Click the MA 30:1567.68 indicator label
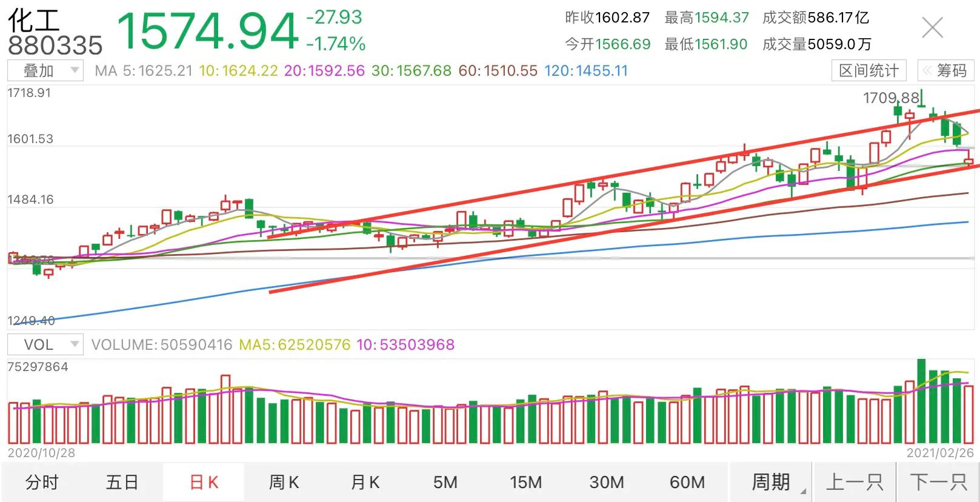 (x=412, y=71)
